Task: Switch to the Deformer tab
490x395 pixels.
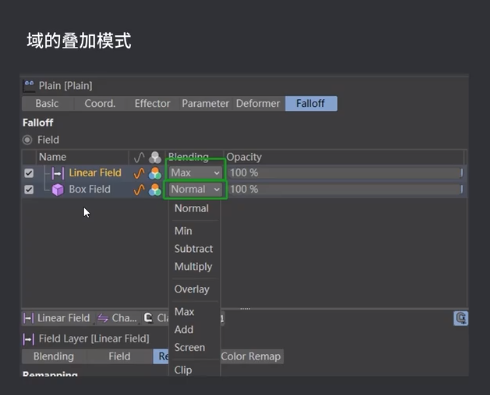Action: [x=258, y=104]
